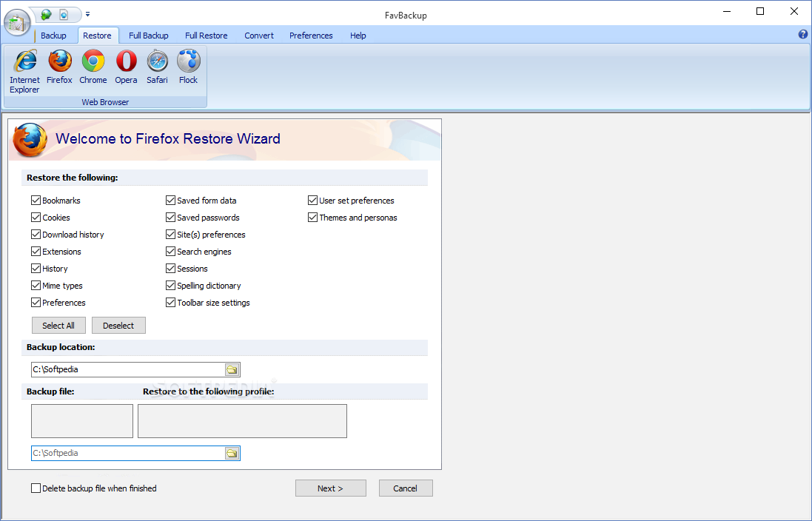Open the FavBackup application orb menu

pyautogui.click(x=17, y=23)
